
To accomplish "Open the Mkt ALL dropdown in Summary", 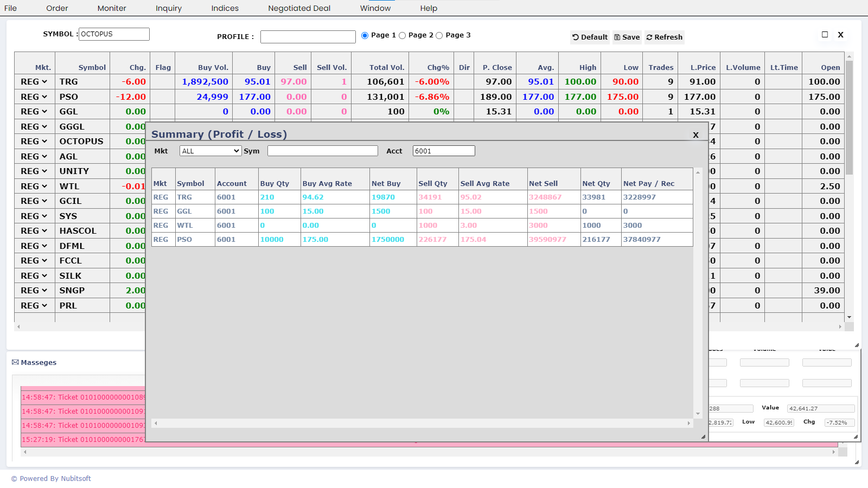I will 210,151.
